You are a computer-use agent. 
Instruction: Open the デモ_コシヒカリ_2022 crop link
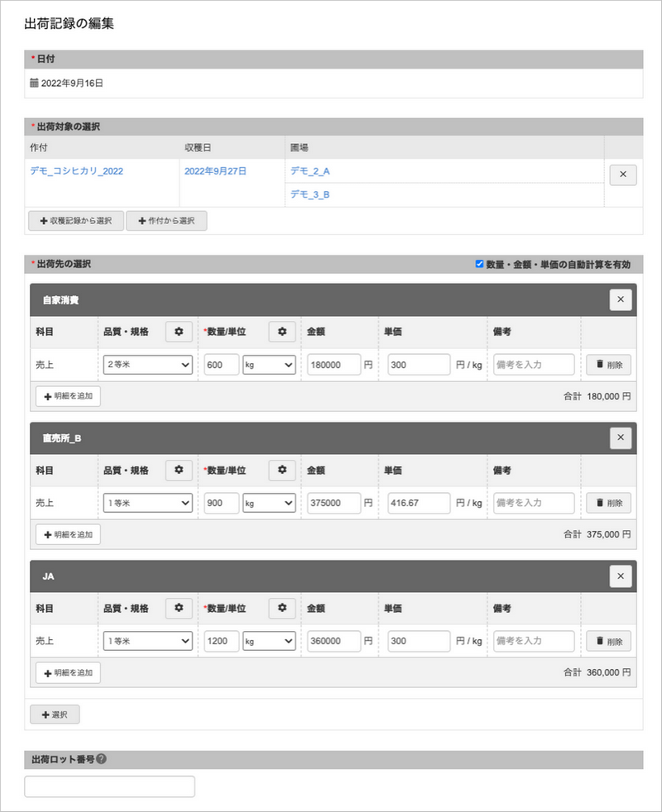[x=76, y=171]
